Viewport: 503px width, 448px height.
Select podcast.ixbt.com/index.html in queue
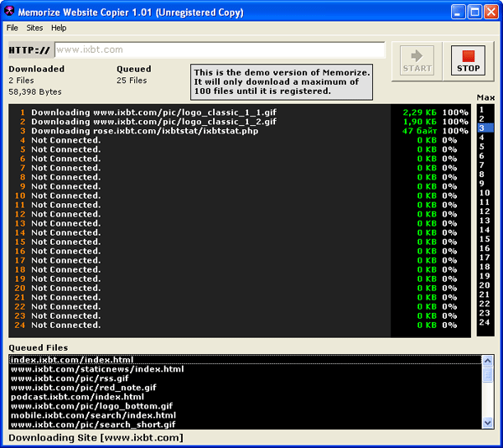tap(245, 397)
